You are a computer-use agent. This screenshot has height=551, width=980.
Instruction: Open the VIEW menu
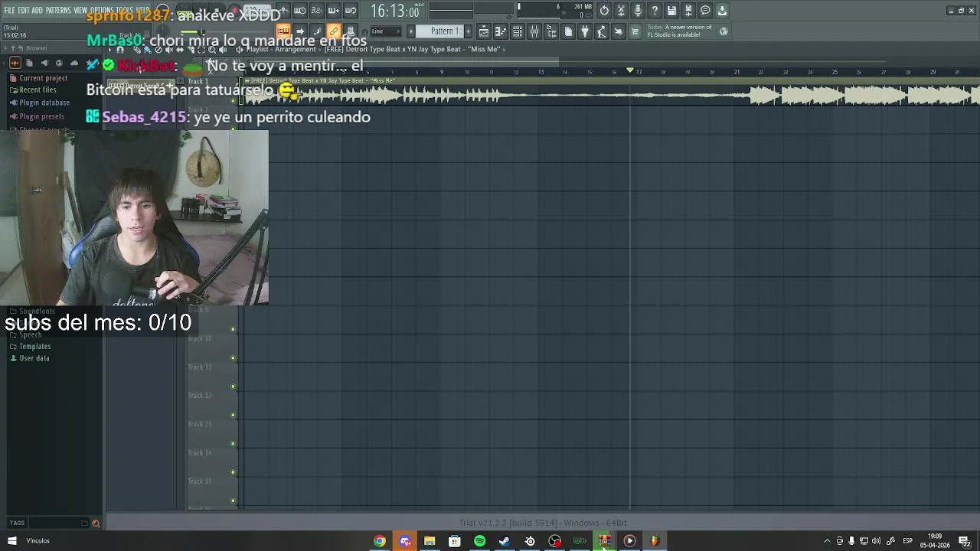tap(80, 11)
